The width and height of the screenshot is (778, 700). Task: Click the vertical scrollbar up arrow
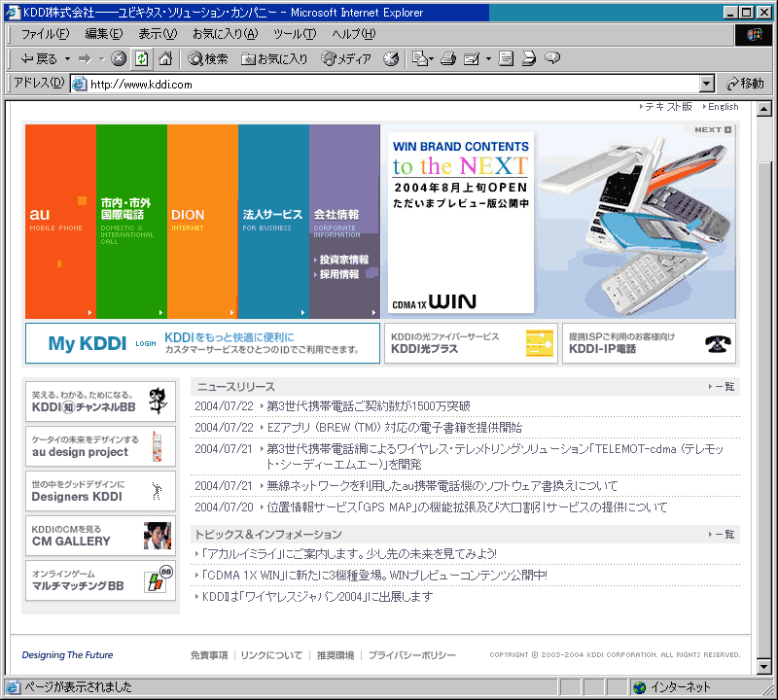(764, 108)
